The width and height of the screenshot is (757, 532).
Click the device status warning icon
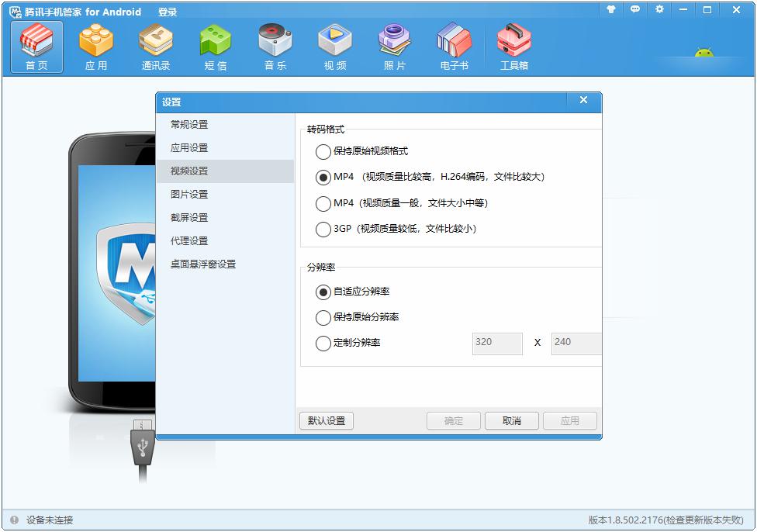[x=15, y=520]
